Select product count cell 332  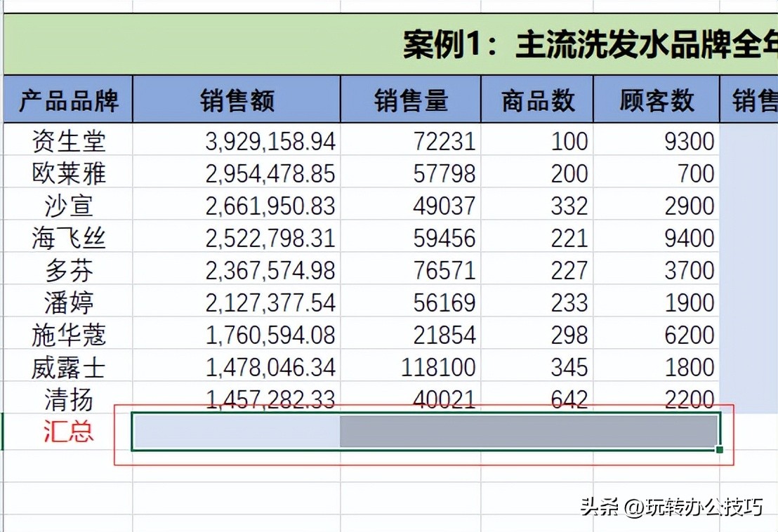point(537,204)
